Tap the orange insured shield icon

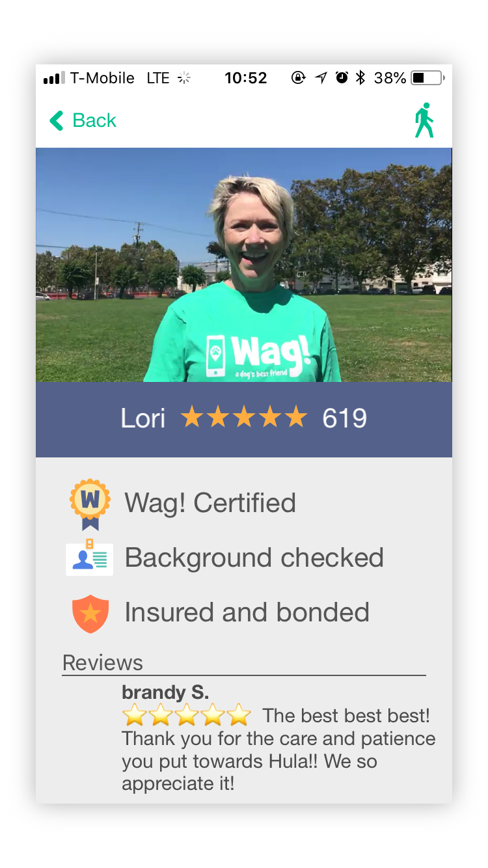coord(90,613)
